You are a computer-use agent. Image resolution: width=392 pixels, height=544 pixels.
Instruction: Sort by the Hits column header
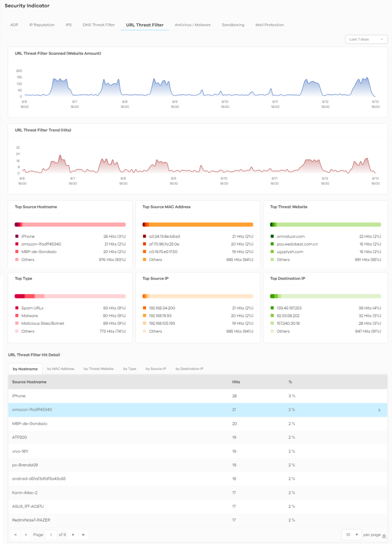point(236,382)
